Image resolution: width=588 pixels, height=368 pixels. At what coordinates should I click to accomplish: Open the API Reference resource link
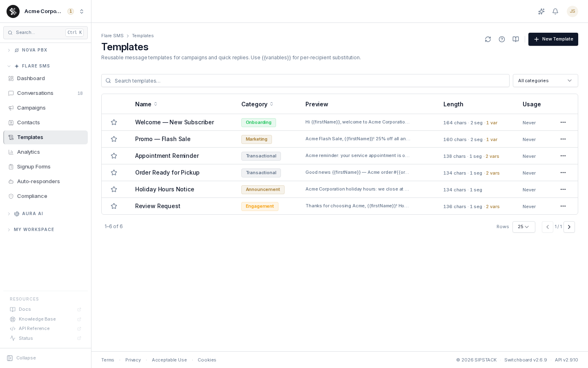[x=45, y=329]
